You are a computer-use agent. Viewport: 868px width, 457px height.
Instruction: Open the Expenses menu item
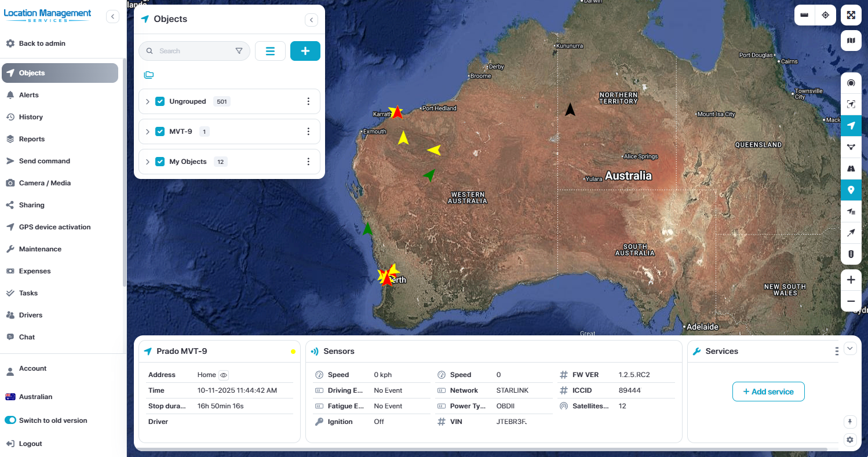(60, 271)
